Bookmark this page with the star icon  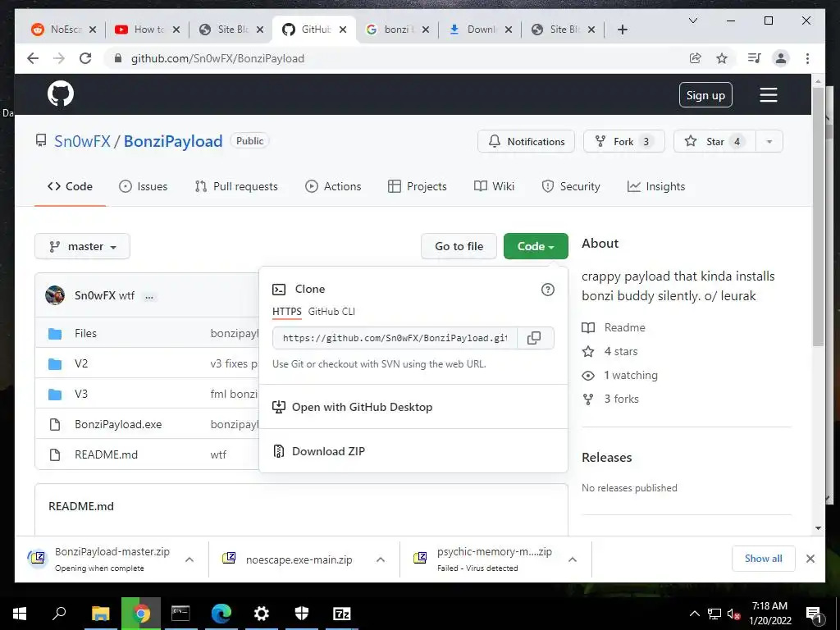tap(722, 58)
